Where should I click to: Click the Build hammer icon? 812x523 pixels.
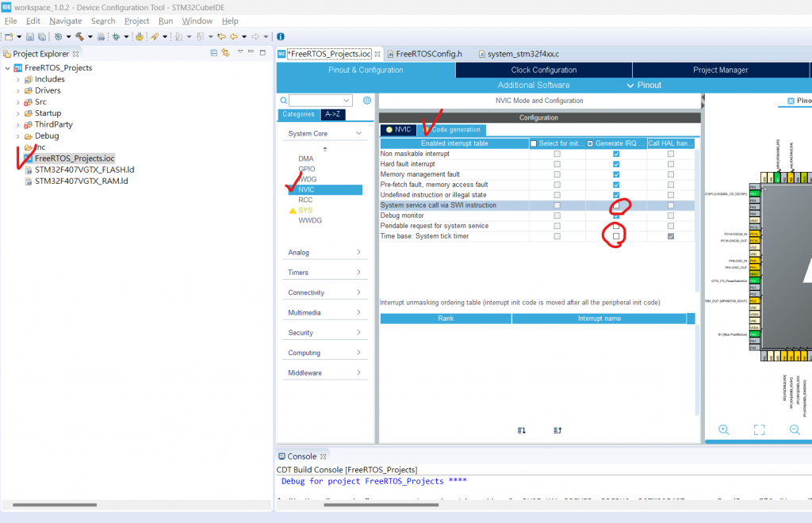point(79,36)
